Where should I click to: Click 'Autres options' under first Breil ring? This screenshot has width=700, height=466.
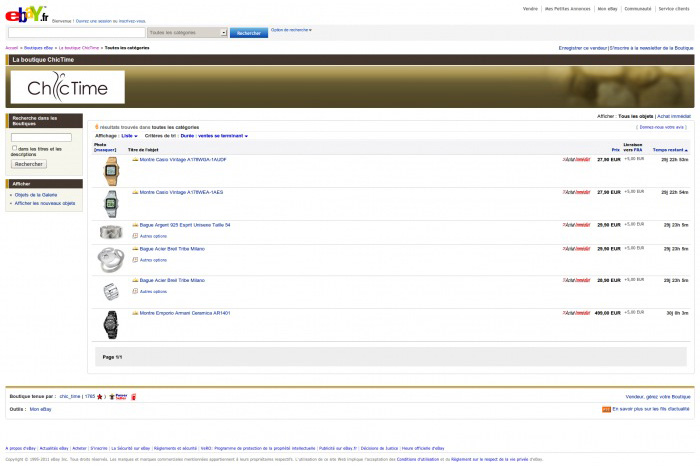point(153,260)
